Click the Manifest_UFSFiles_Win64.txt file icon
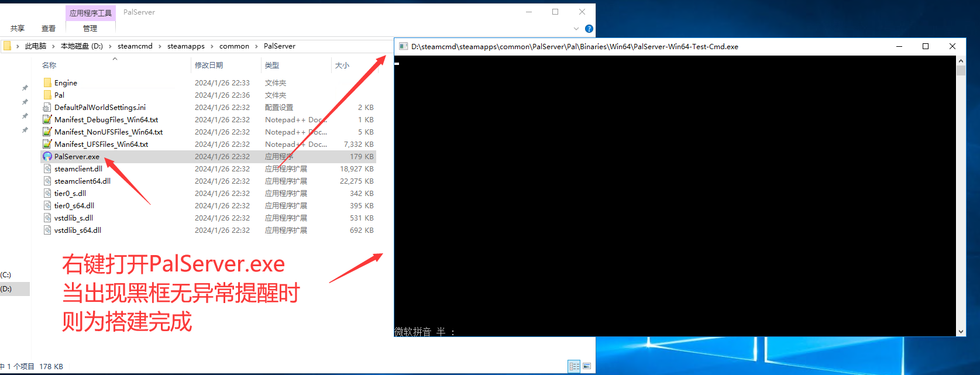Viewport: 980px width, 375px height. point(47,144)
